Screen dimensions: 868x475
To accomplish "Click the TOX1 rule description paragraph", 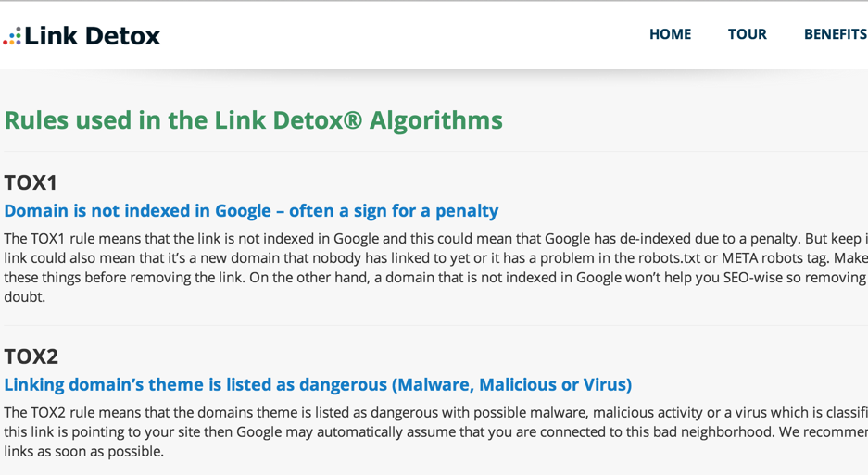I will point(435,268).
